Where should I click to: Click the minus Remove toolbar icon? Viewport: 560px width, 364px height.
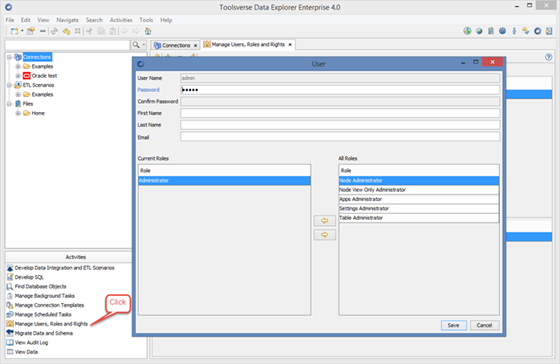tap(42, 31)
